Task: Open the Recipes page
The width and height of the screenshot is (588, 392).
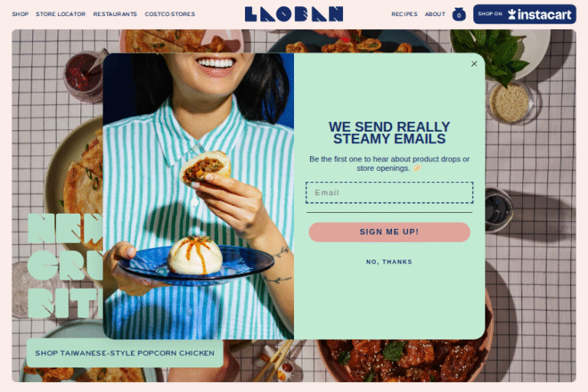Action: point(404,14)
